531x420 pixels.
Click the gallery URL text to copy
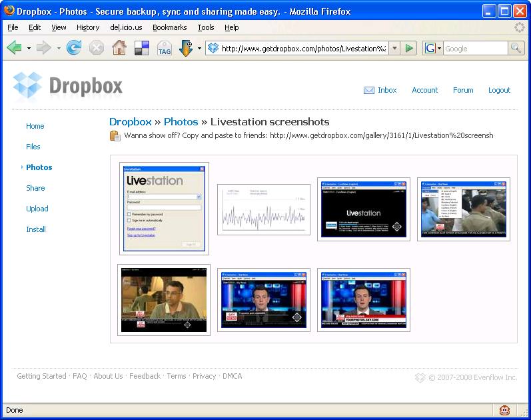click(381, 135)
